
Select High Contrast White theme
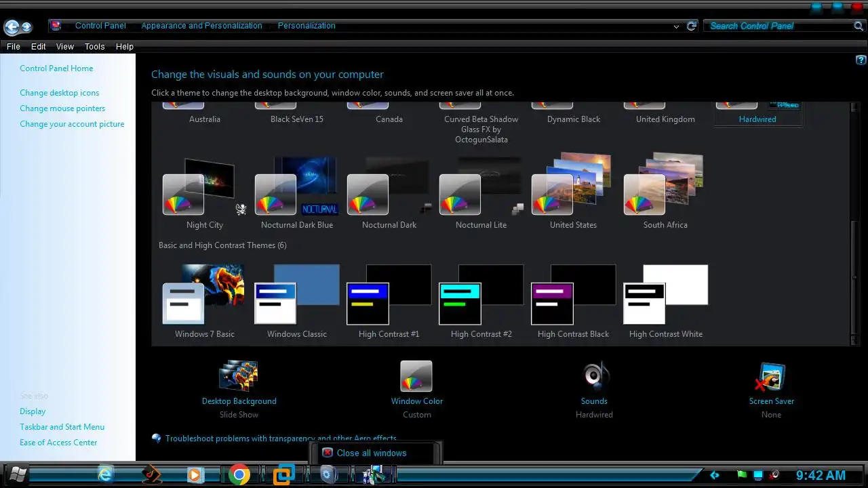666,301
